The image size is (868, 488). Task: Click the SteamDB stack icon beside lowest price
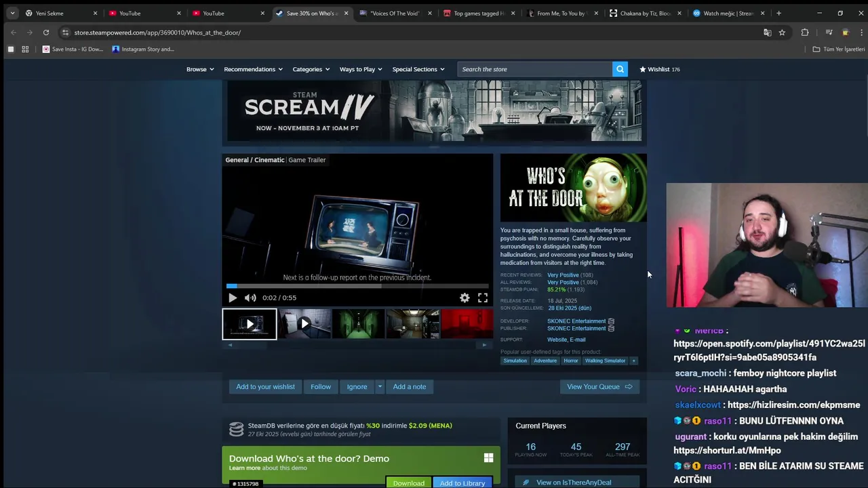(236, 429)
